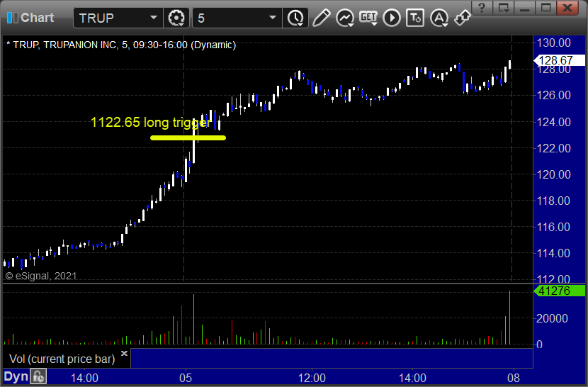This screenshot has height=387, width=588.
Task: Select the drawing pencil tool
Action: click(321, 18)
